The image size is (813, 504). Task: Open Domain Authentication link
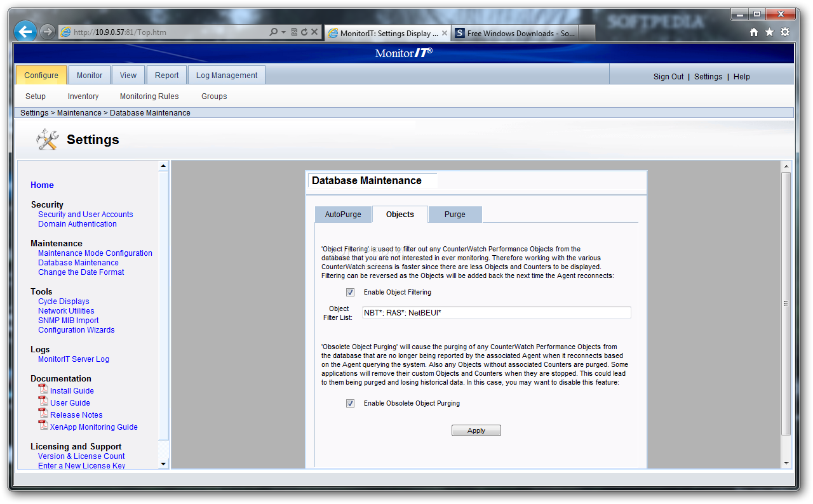77,224
